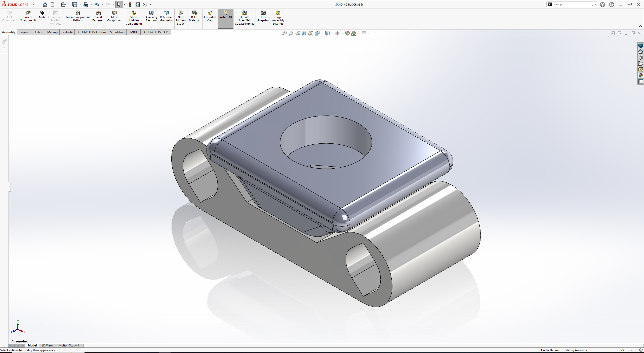Switch to the Evaluate tab
The height and width of the screenshot is (353, 644).
click(67, 32)
